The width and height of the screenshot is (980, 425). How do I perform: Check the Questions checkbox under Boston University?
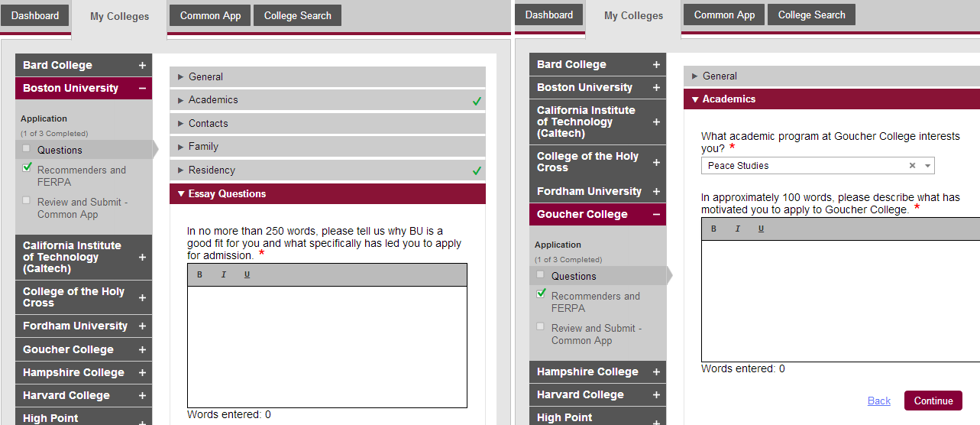click(x=27, y=149)
